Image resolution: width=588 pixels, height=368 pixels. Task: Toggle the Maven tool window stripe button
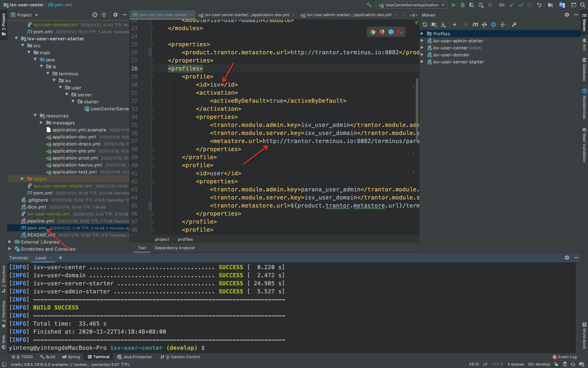[584, 22]
